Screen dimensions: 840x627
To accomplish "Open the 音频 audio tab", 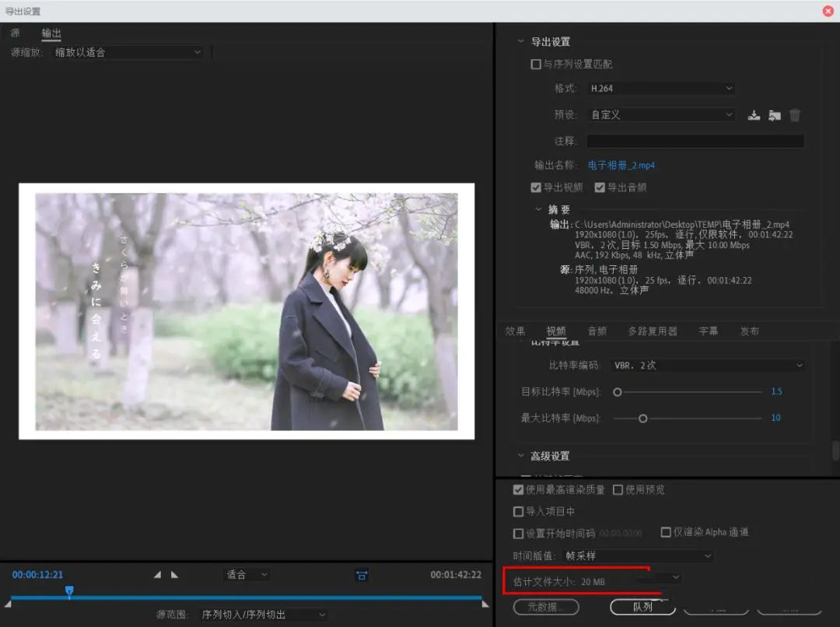I will [x=597, y=331].
